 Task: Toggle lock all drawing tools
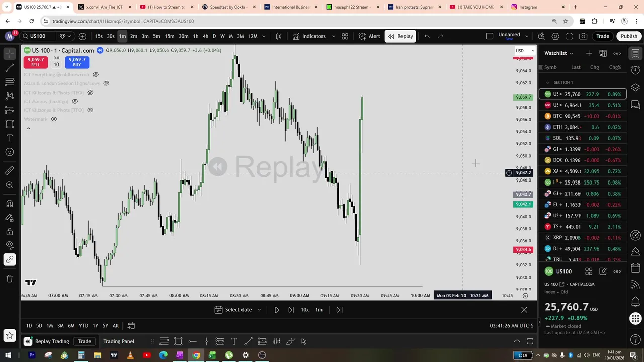10,232
